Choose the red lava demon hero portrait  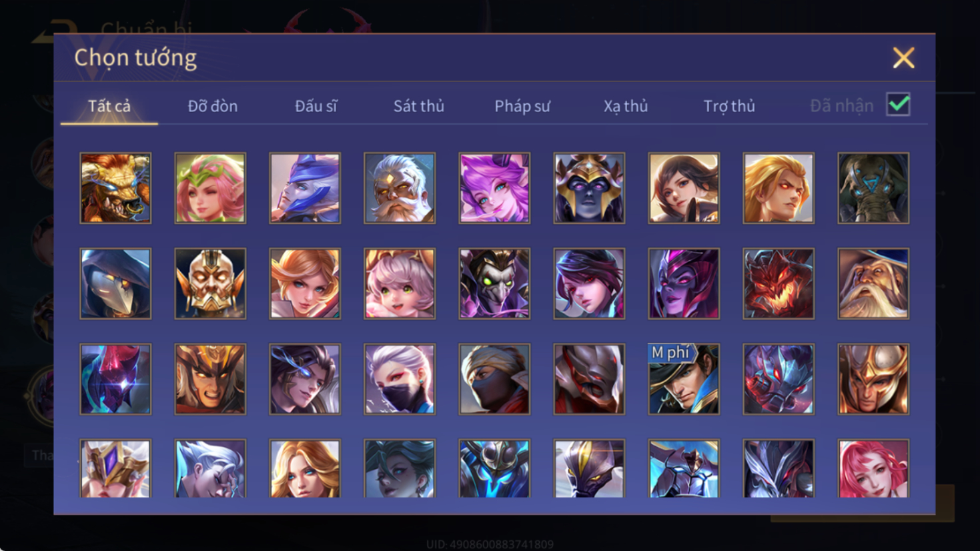(x=779, y=284)
